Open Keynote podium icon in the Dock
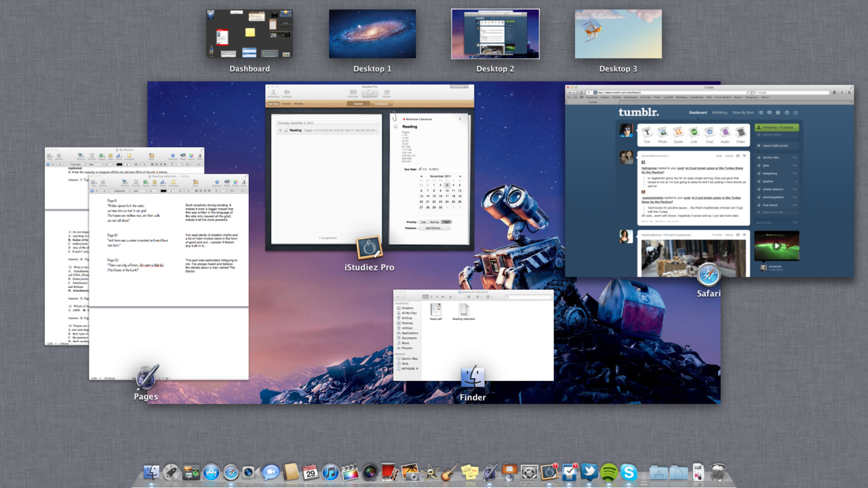This screenshot has width=868, height=488. tap(509, 472)
